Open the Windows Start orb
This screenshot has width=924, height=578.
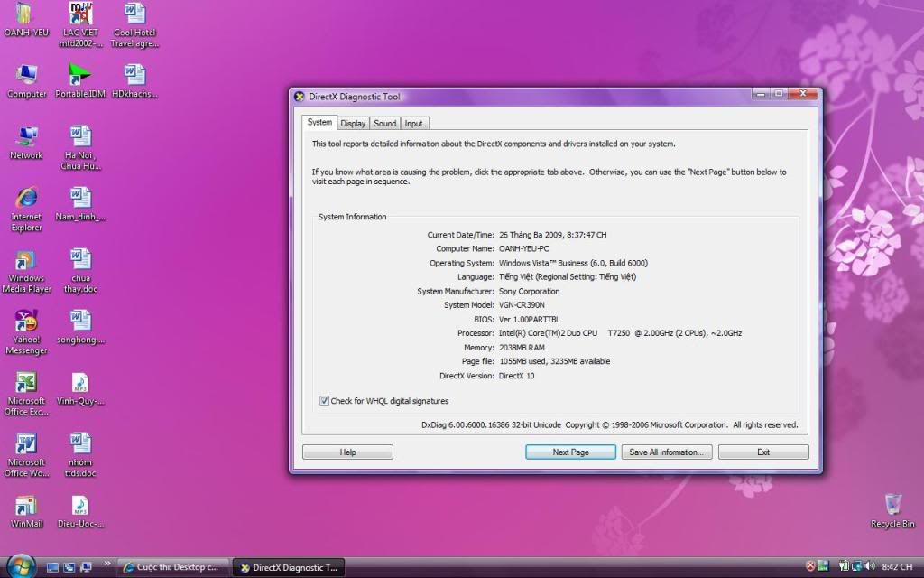(x=21, y=565)
